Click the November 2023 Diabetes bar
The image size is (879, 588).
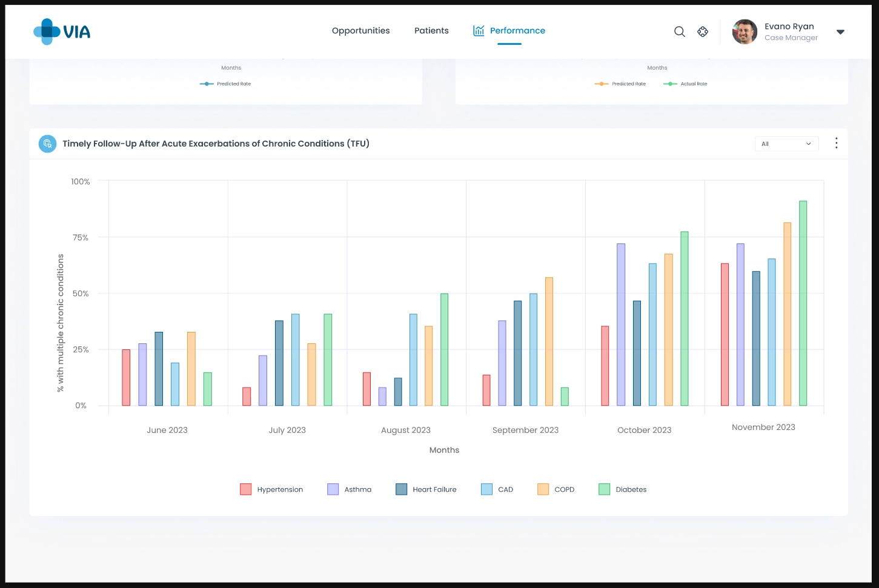(803, 303)
